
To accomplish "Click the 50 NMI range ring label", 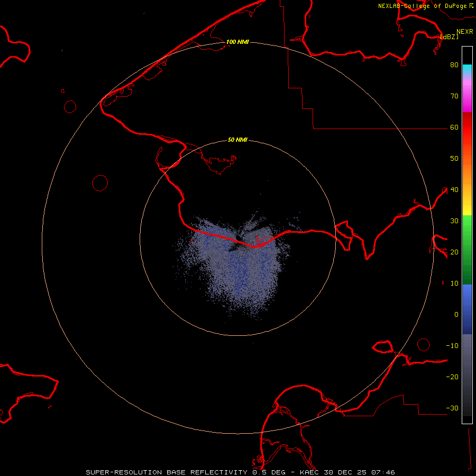I will pos(237,140).
